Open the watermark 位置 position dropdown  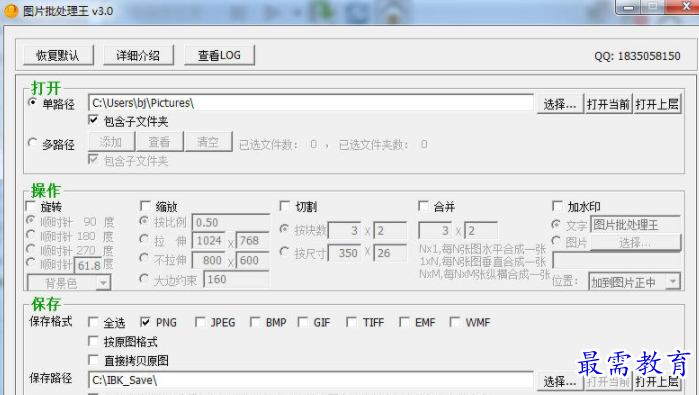(x=634, y=282)
